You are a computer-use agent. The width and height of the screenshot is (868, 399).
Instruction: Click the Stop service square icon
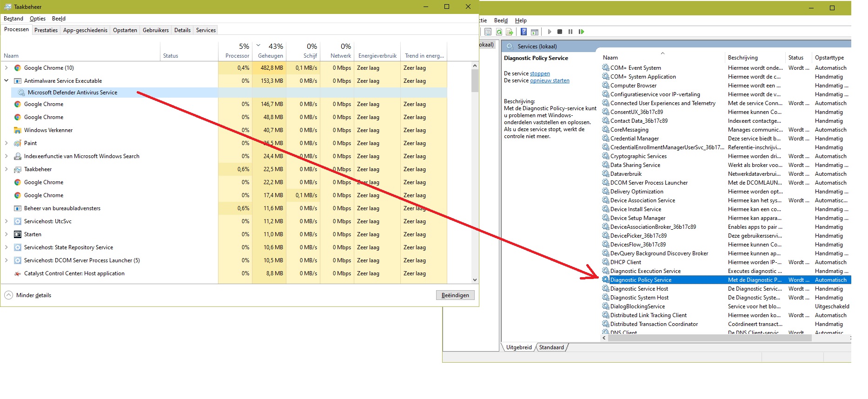(560, 32)
